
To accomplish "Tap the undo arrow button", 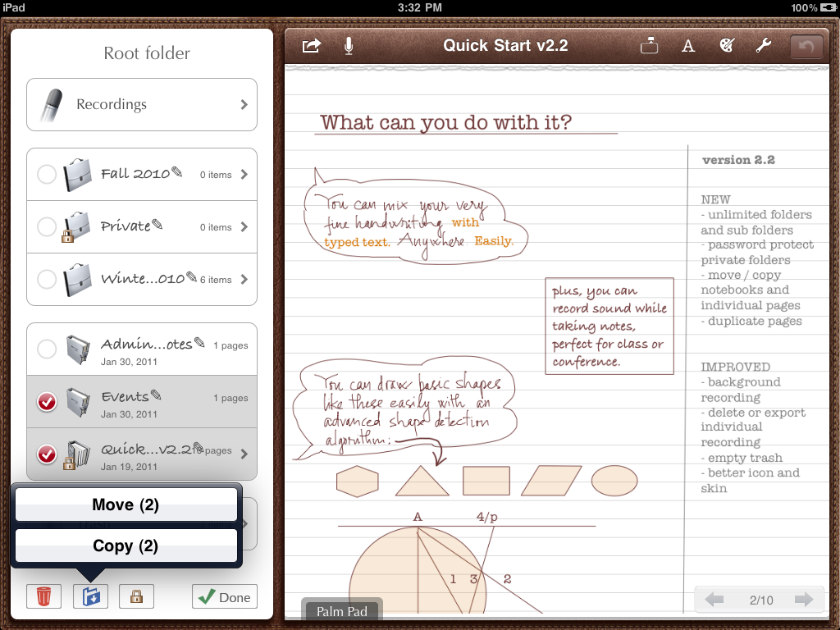I will pos(806,47).
